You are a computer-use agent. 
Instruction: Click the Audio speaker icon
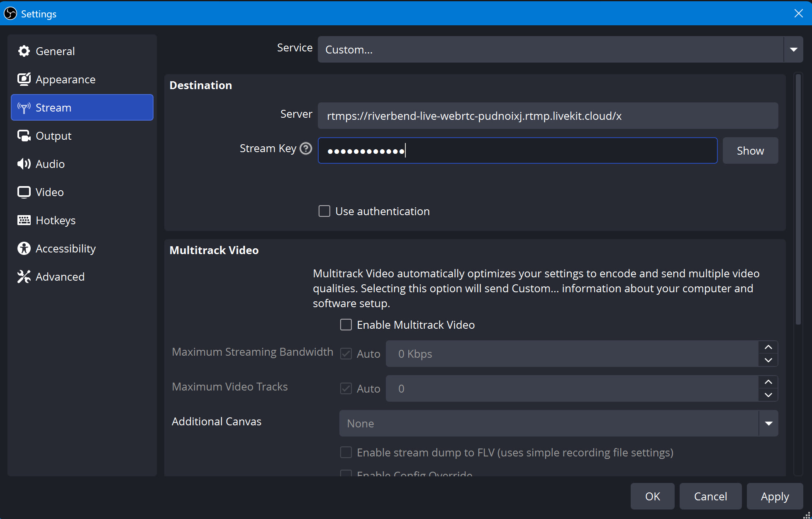pyautogui.click(x=24, y=164)
